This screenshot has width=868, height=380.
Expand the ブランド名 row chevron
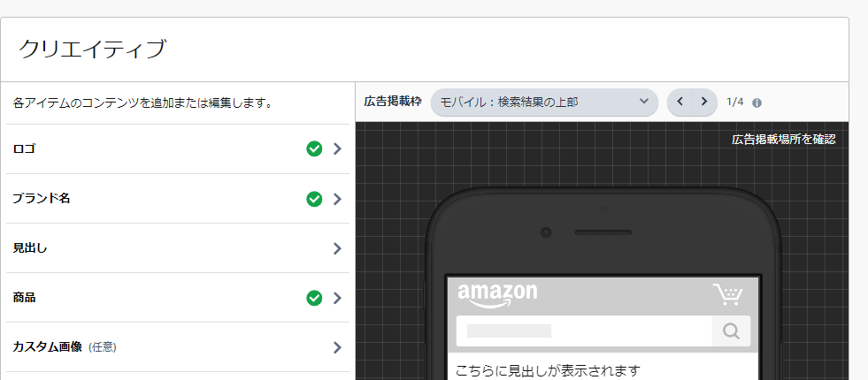pos(337,199)
